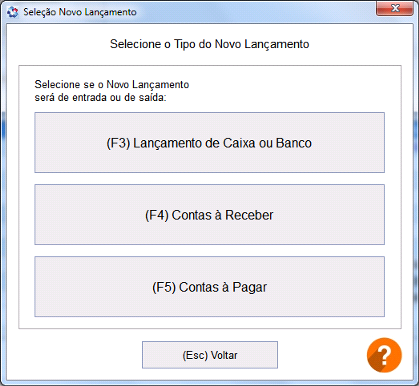Click empty space left of the Voltar button

pyautogui.click(x=77, y=355)
